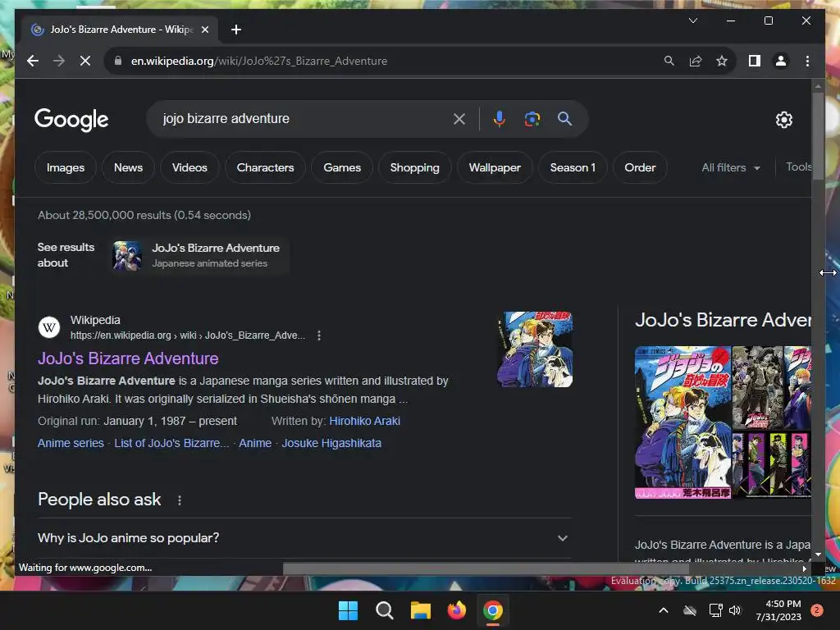840x630 pixels.
Task: Open more options for Wikipedia result
Action: click(319, 336)
